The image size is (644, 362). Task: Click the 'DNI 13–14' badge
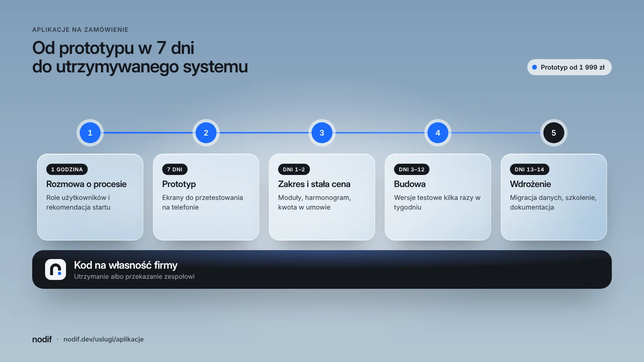[529, 169]
